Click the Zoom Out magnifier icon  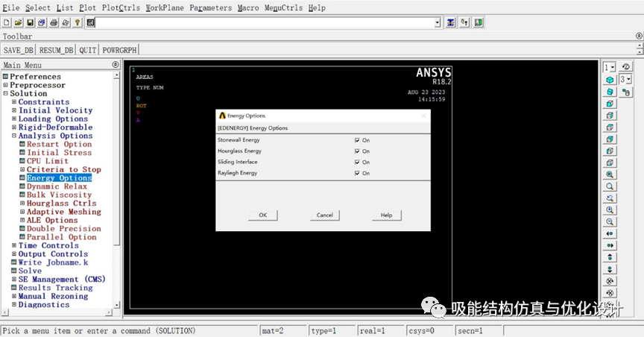[610, 222]
